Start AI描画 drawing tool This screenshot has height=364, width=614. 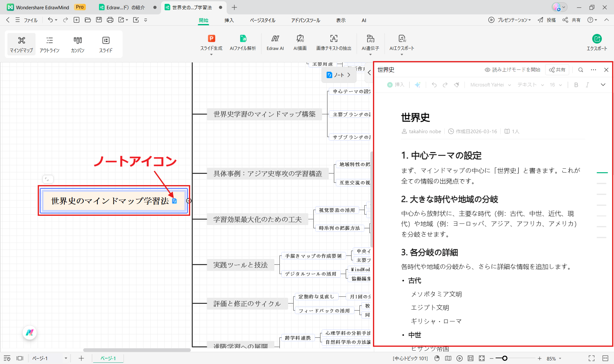(300, 43)
